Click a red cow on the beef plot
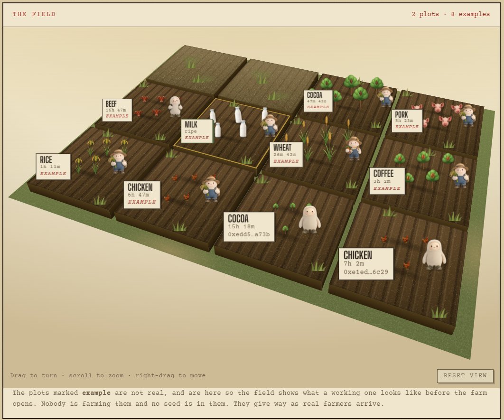 point(156,112)
